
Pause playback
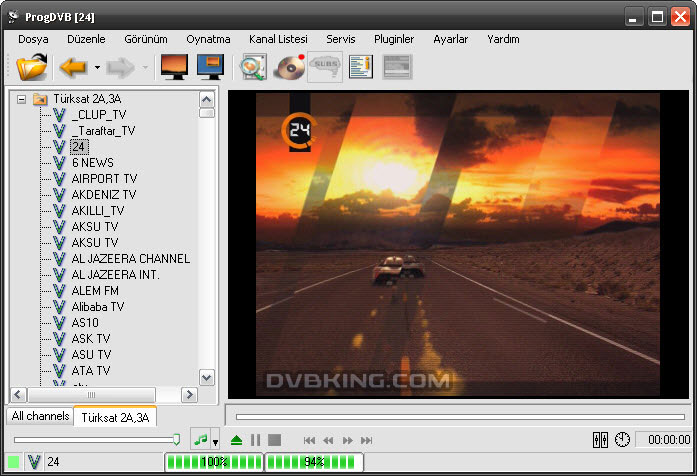[x=256, y=440]
